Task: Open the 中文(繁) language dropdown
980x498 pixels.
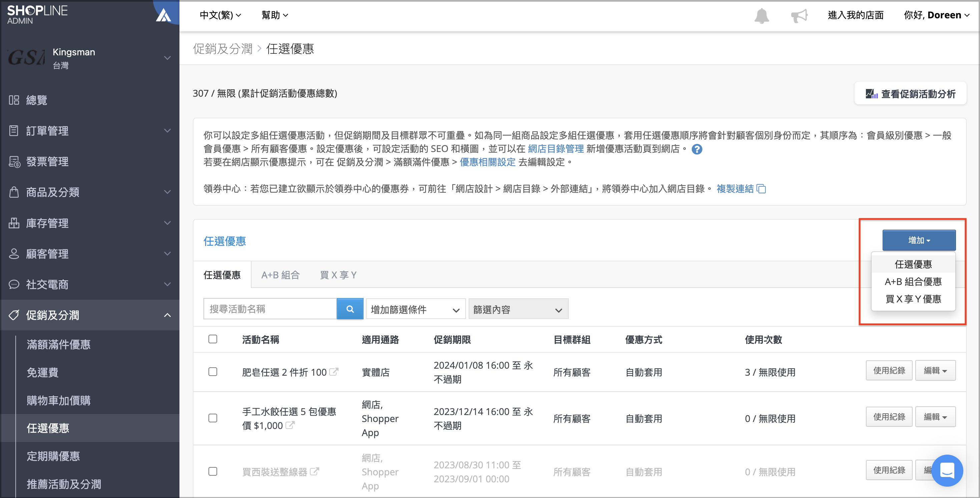Action: [221, 15]
